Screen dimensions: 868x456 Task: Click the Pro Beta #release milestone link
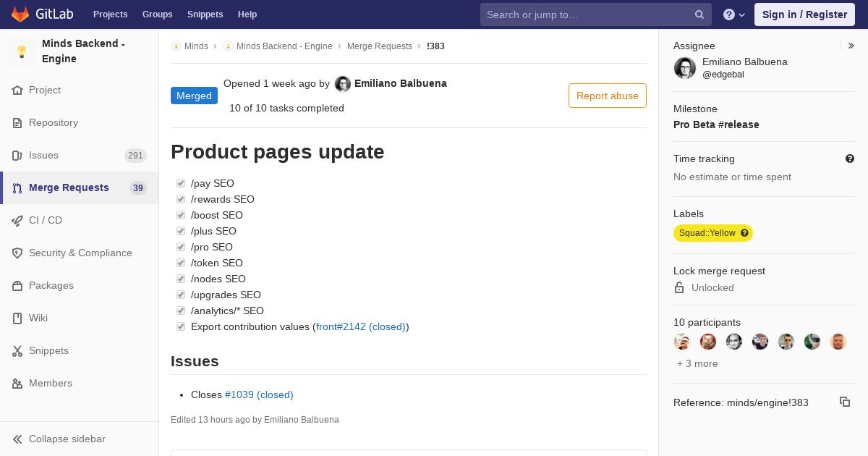pos(716,124)
